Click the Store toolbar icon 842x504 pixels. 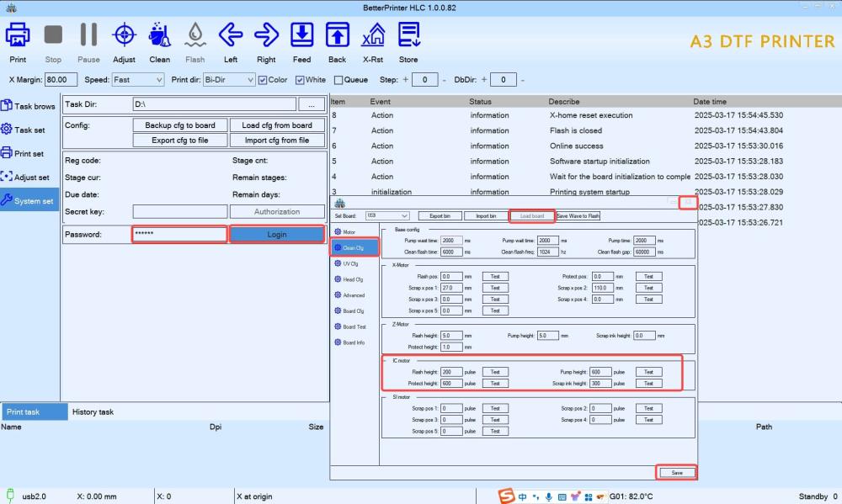408,35
